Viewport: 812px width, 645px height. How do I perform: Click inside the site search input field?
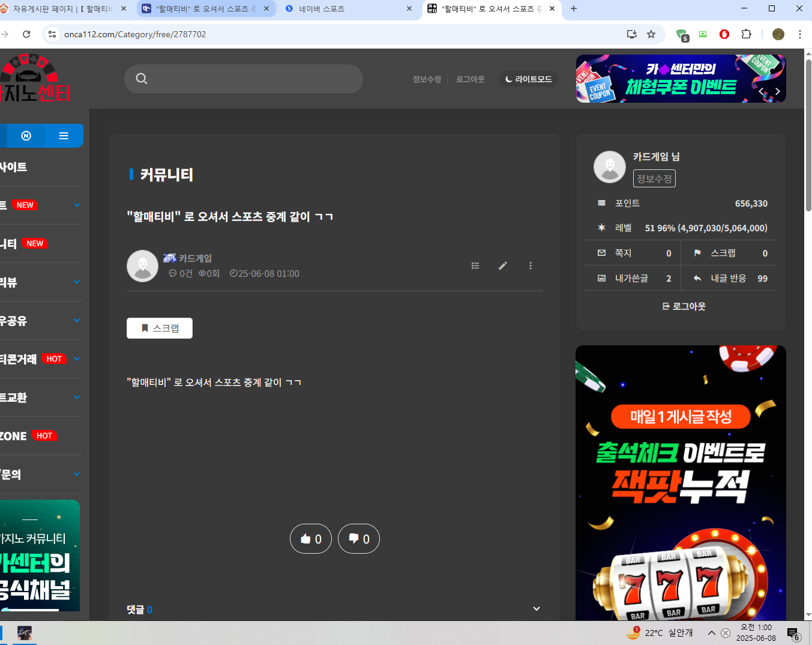pos(252,79)
